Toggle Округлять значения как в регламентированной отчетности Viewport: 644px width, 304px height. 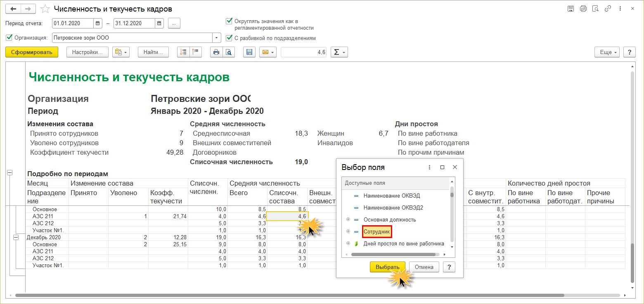[x=229, y=21]
